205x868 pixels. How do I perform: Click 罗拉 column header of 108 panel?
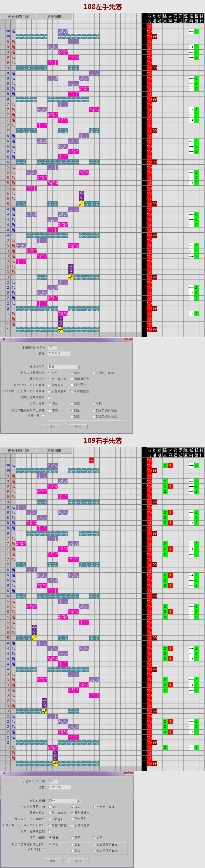click(181, 18)
